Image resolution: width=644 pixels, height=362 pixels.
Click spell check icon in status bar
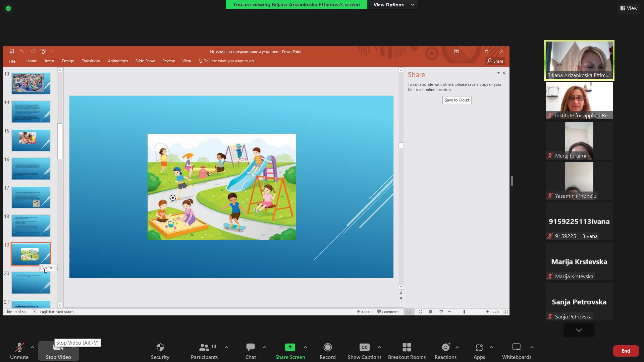33,312
